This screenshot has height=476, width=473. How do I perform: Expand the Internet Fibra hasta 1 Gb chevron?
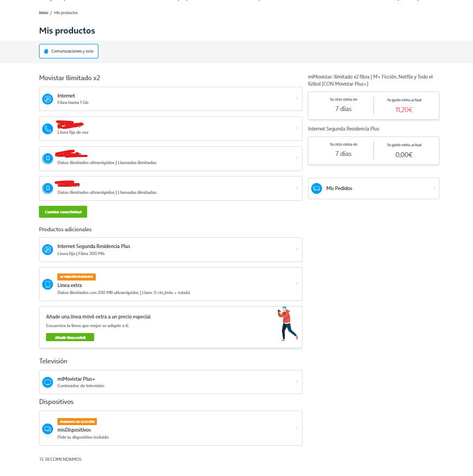pyautogui.click(x=297, y=99)
